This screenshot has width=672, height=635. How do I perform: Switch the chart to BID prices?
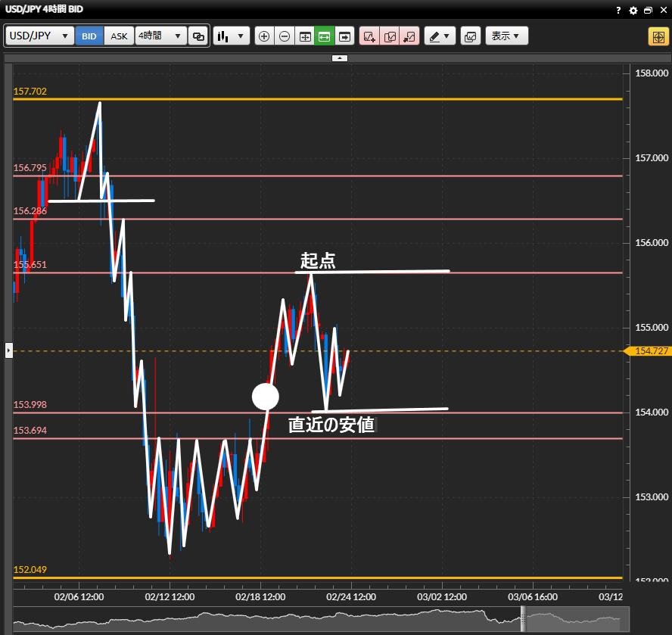89,36
